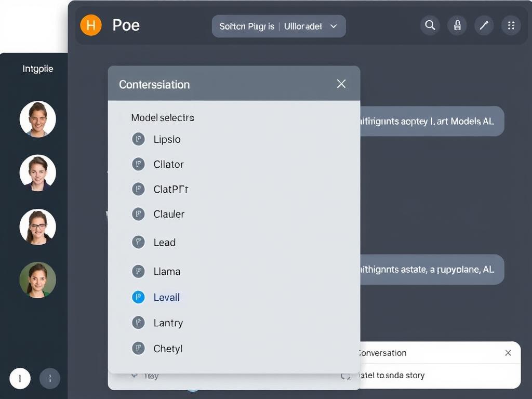Image resolution: width=532 pixels, height=399 pixels.
Task: Click the Poe title text
Action: pos(126,25)
